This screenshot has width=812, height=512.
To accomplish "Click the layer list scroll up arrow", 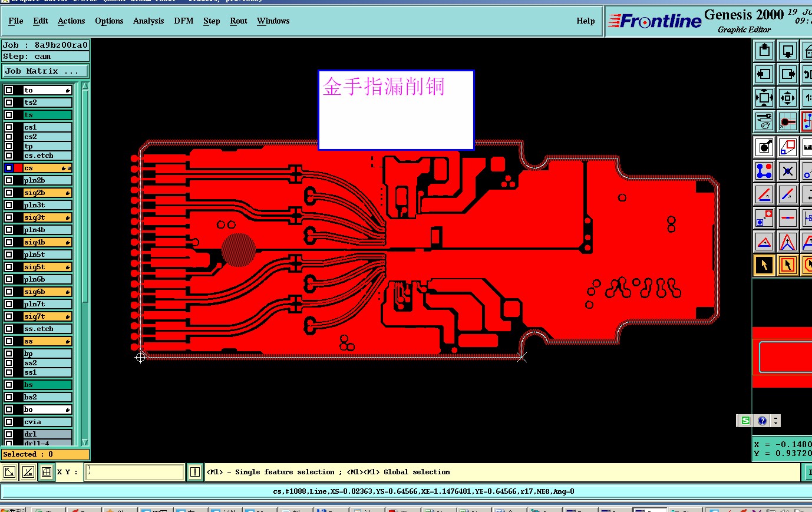I will (x=85, y=86).
